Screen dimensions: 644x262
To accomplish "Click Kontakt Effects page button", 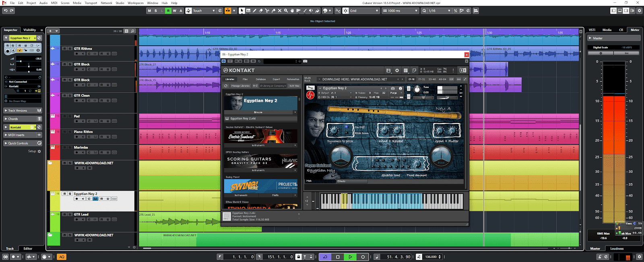I will [352, 181].
